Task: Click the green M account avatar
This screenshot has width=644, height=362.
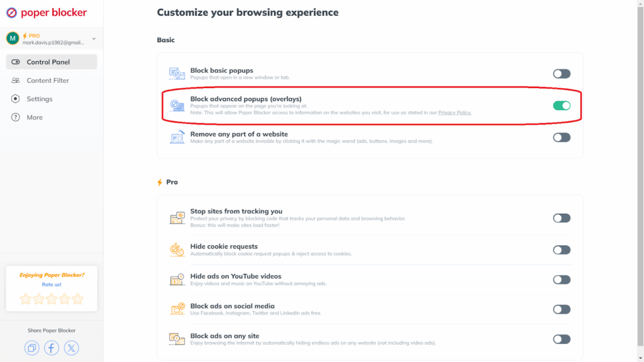Action: click(13, 38)
